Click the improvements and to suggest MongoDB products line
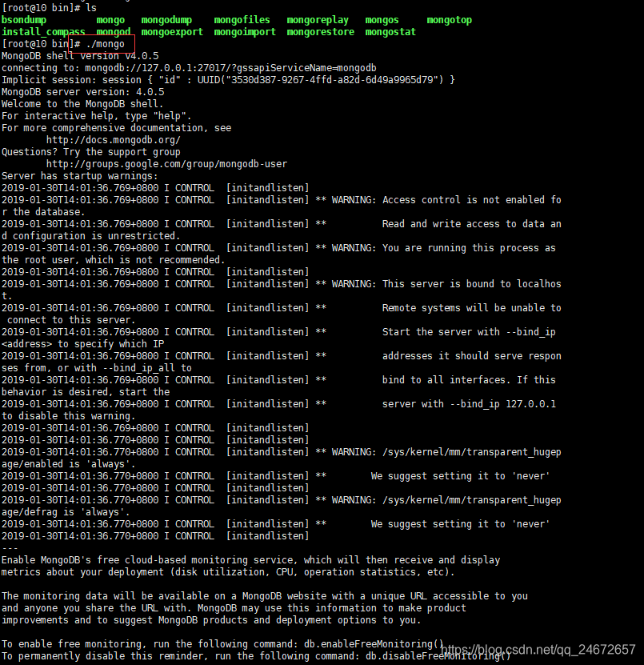Image resolution: width=644 pixels, height=665 pixels. (x=210, y=620)
